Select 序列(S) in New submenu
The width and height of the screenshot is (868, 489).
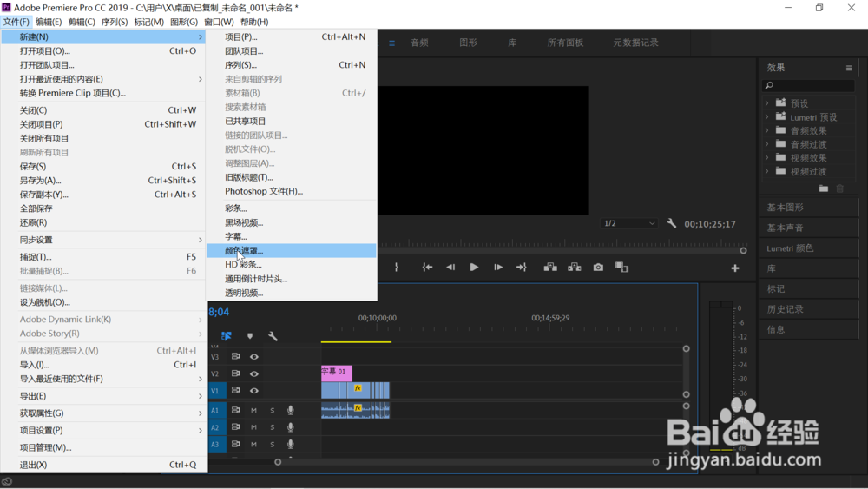pyautogui.click(x=291, y=65)
